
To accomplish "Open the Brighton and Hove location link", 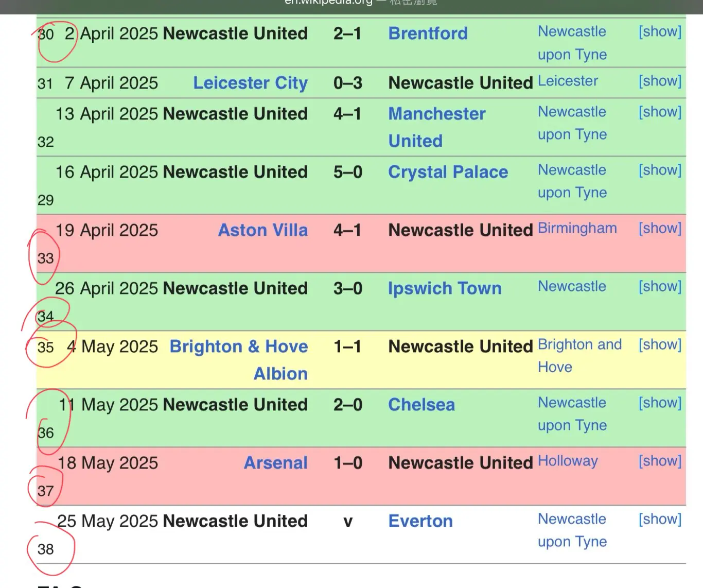I will [579, 356].
